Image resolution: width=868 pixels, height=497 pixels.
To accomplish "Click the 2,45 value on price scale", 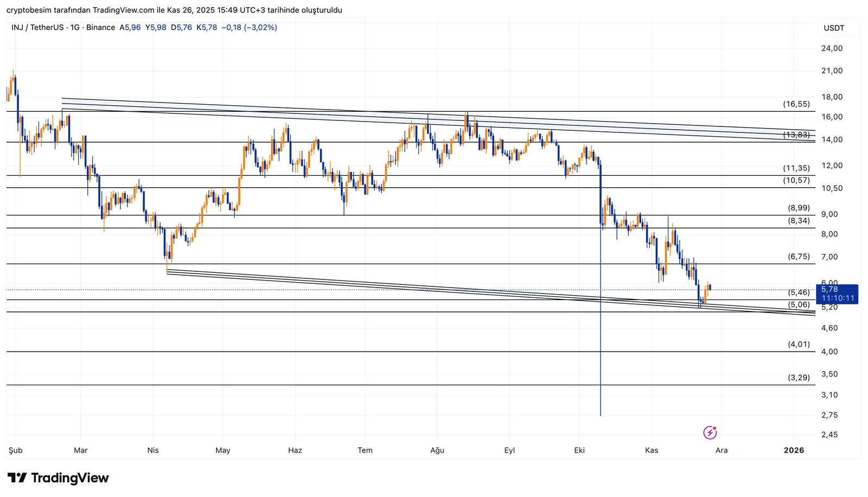I will 829,435.
